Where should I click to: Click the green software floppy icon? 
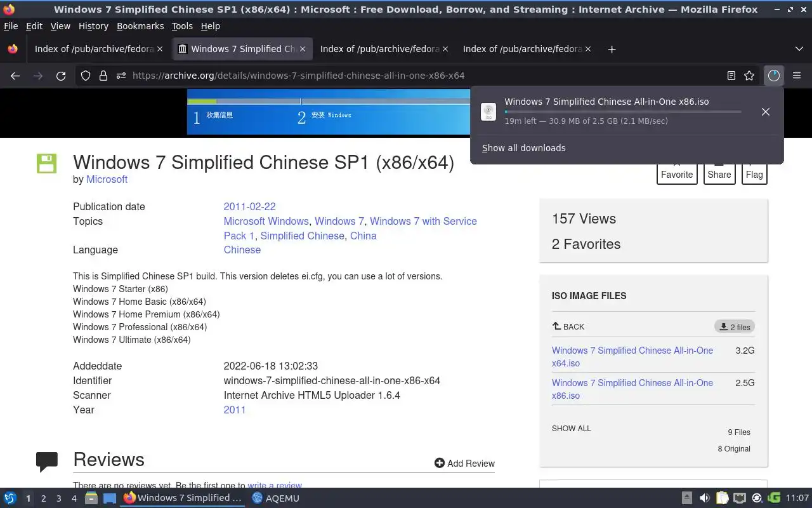pyautogui.click(x=46, y=163)
